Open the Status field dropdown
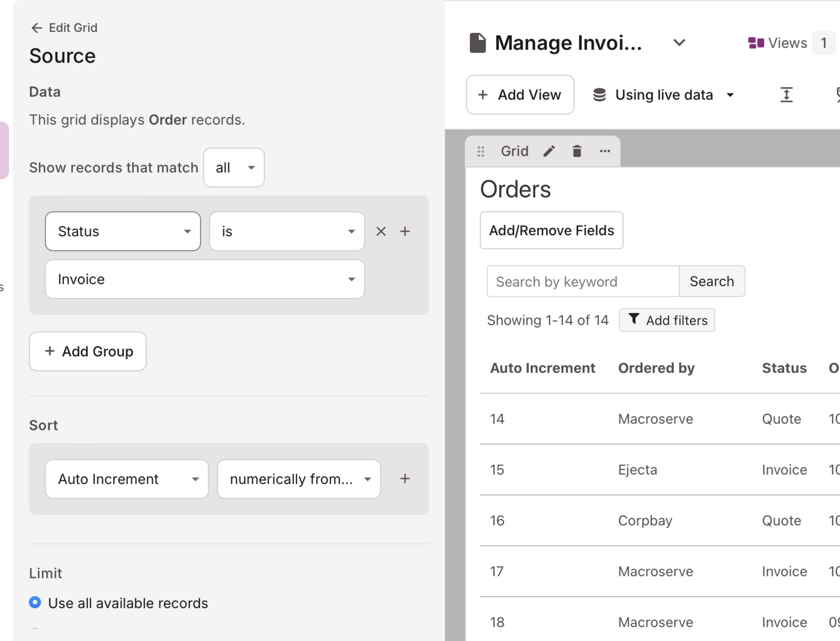Image resolution: width=840 pixels, height=641 pixels. [x=123, y=231]
